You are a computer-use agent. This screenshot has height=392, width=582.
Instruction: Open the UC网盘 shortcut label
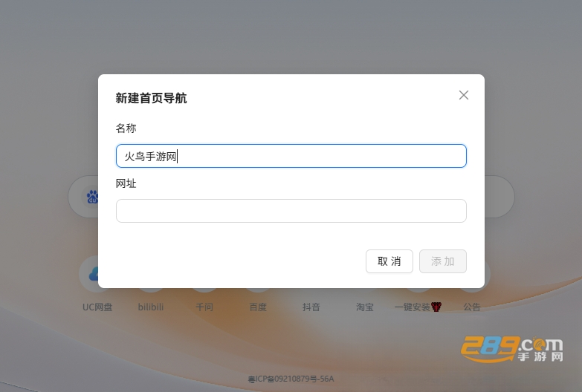pyautogui.click(x=97, y=307)
